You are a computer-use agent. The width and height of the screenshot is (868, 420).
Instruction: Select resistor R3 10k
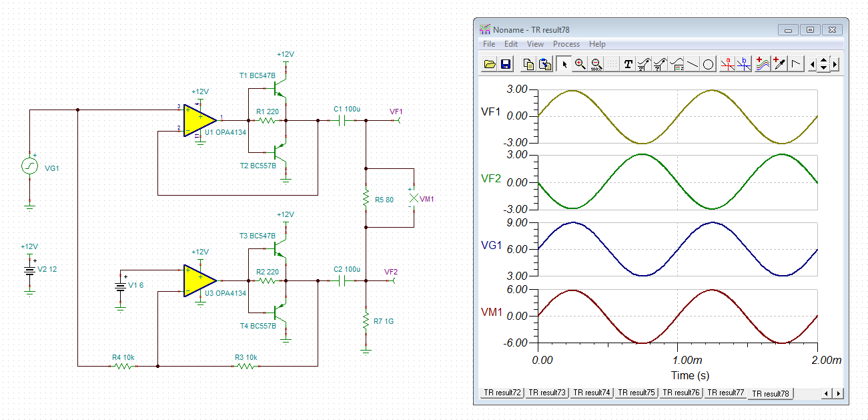tap(246, 366)
